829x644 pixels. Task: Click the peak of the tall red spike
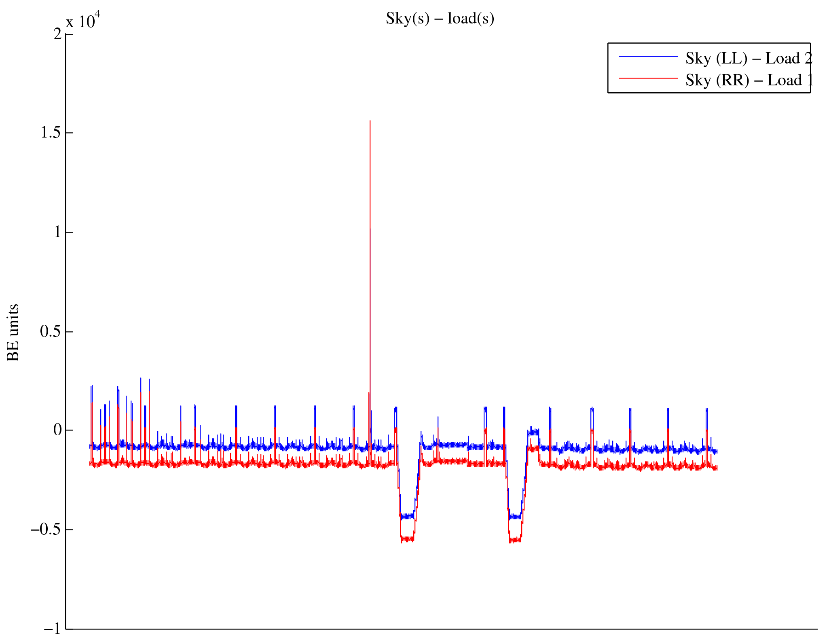[370, 121]
